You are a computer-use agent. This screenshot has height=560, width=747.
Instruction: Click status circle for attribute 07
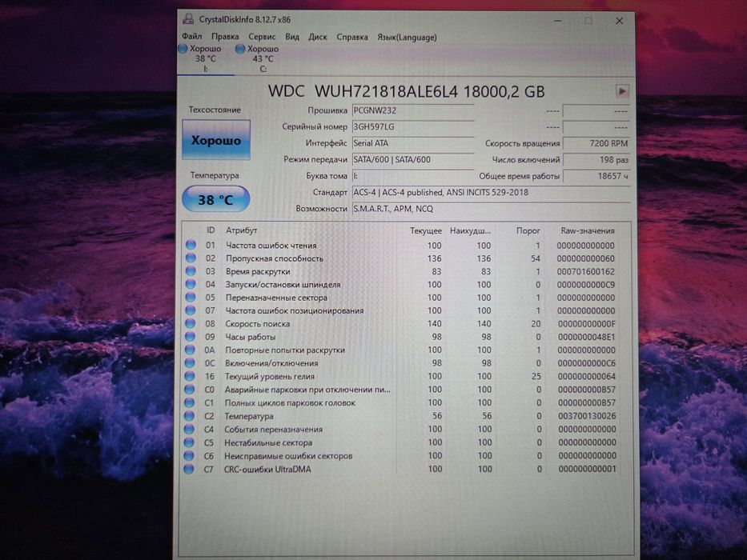point(191,310)
